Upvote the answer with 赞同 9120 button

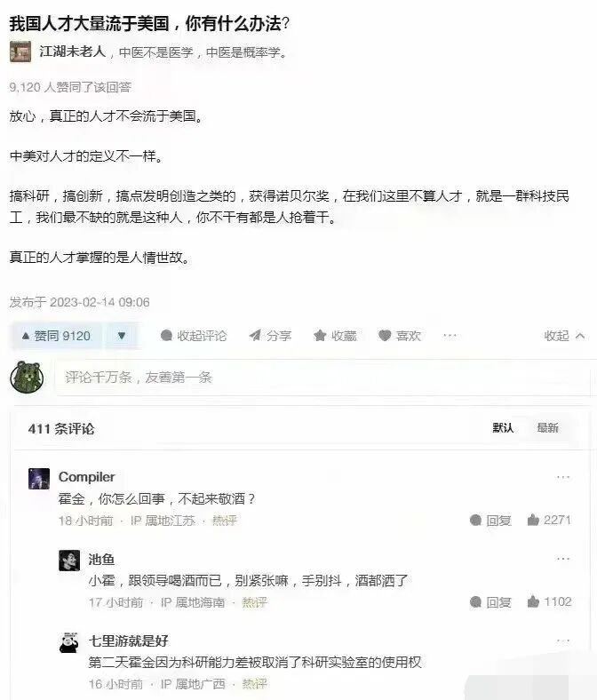pyautogui.click(x=57, y=336)
